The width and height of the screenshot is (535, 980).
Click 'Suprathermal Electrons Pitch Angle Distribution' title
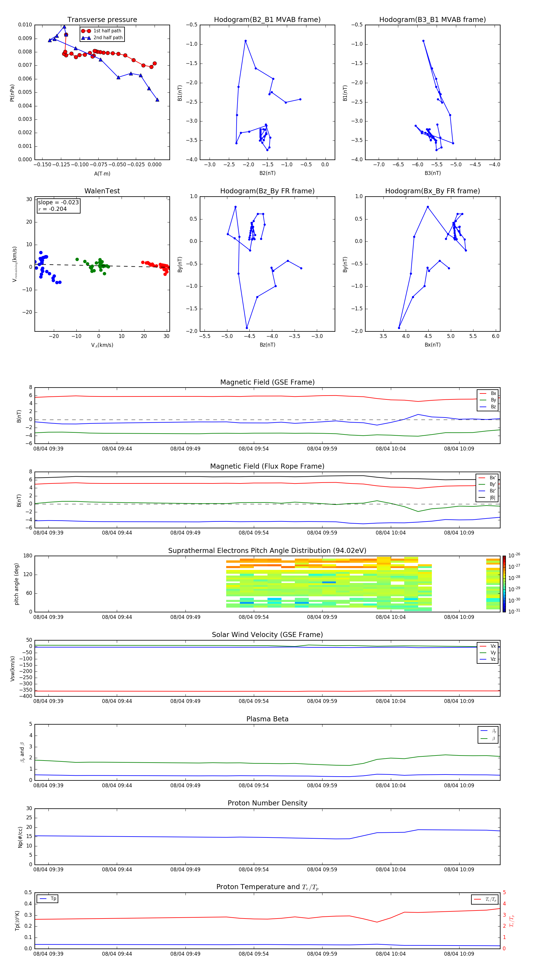tap(267, 551)
